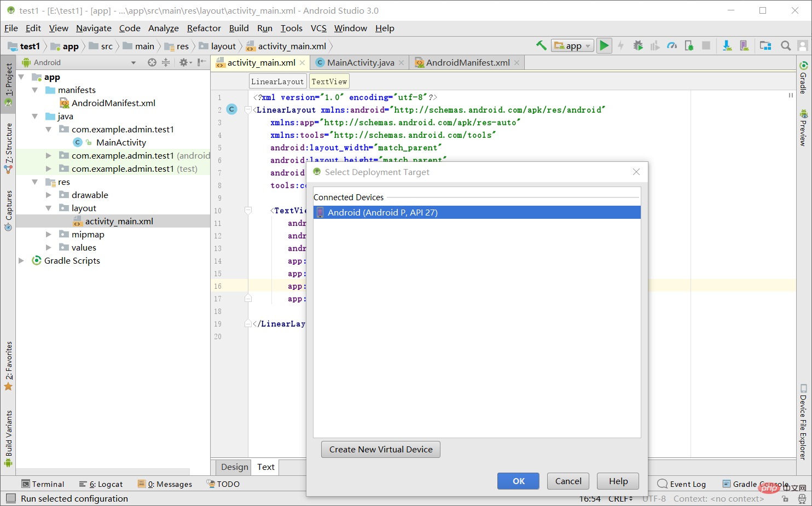The image size is (812, 506).
Task: Click the Run app icon in the toolbar
Action: click(x=604, y=45)
